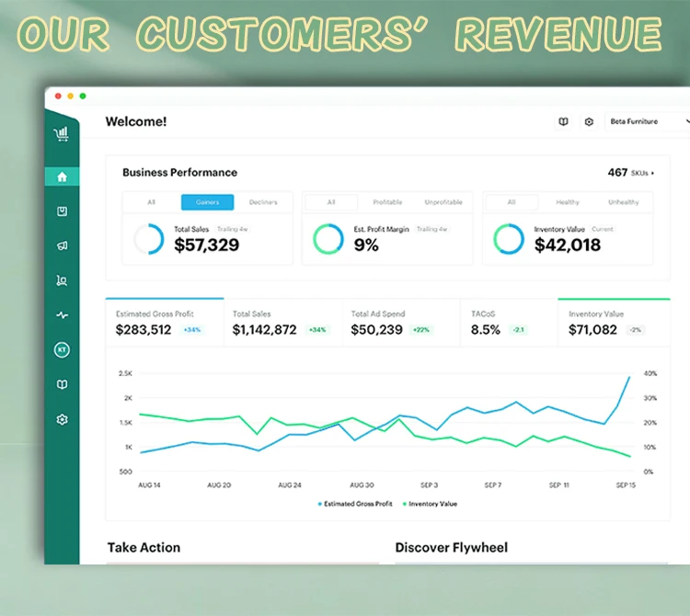Open the products box icon in sidebar
This screenshot has width=690, height=616.
point(62,211)
